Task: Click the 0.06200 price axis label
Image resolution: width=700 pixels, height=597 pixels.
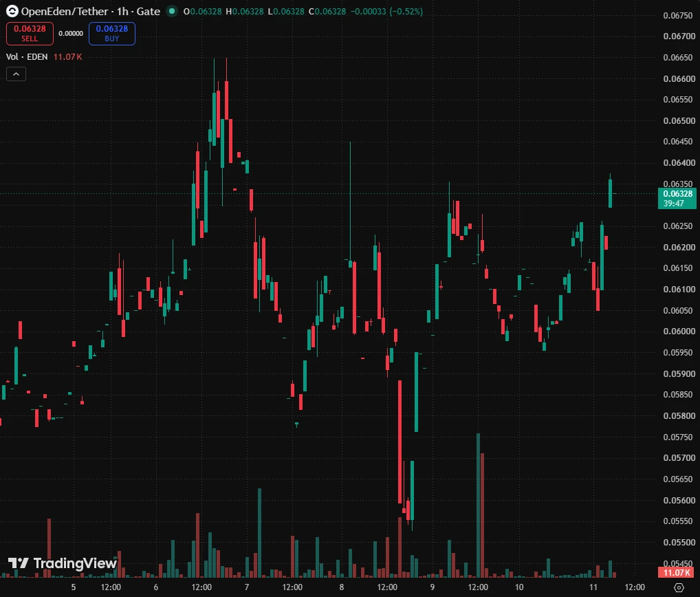Action: click(x=679, y=248)
